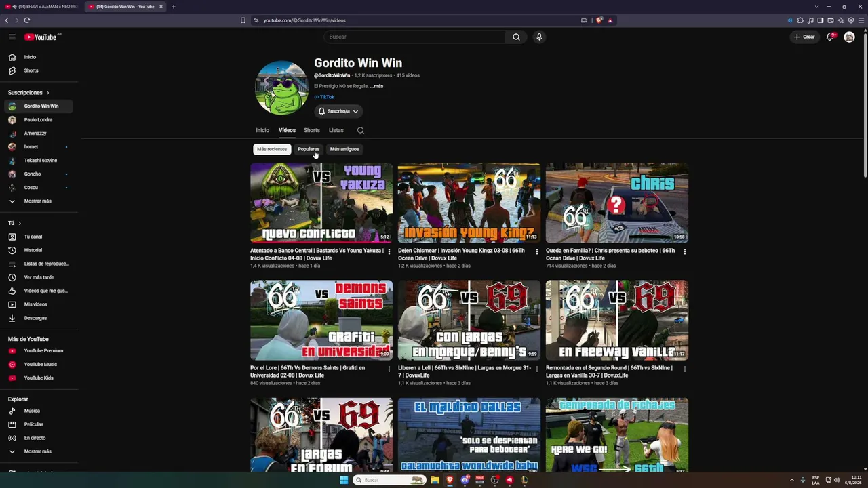Open options for Por el Lore video

pyautogui.click(x=389, y=369)
